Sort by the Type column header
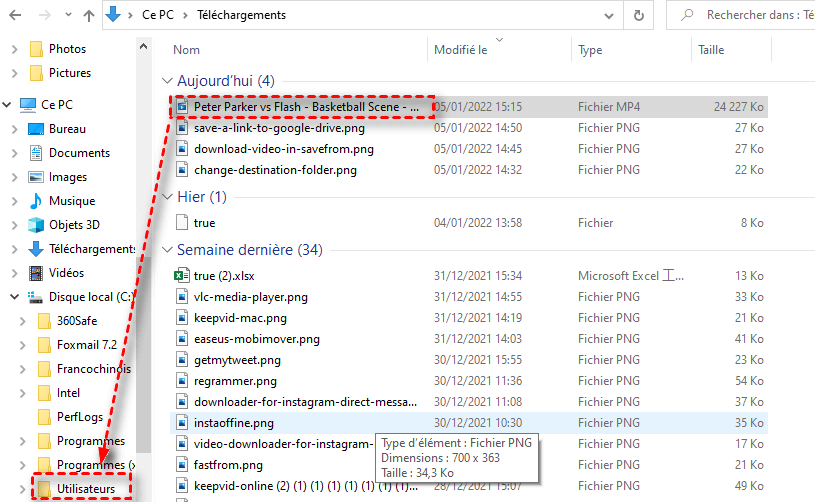 (590, 50)
